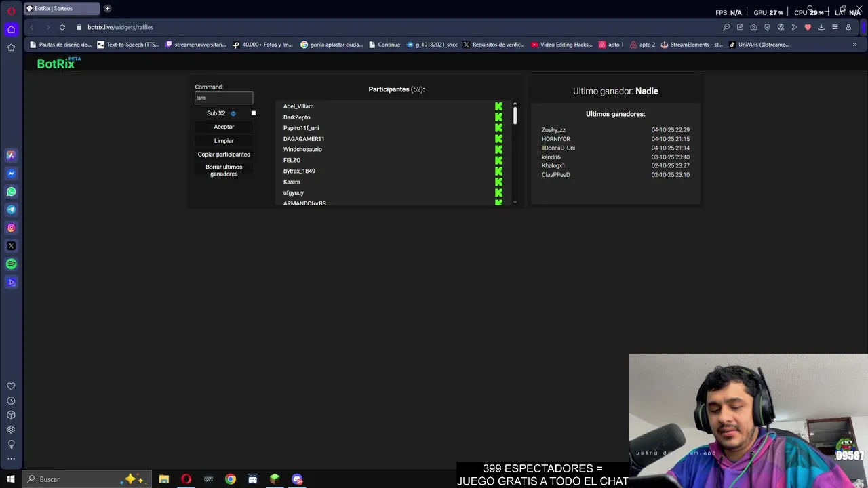
Task: Click winner kendri6 in Ultimos ganadores
Action: point(551,157)
